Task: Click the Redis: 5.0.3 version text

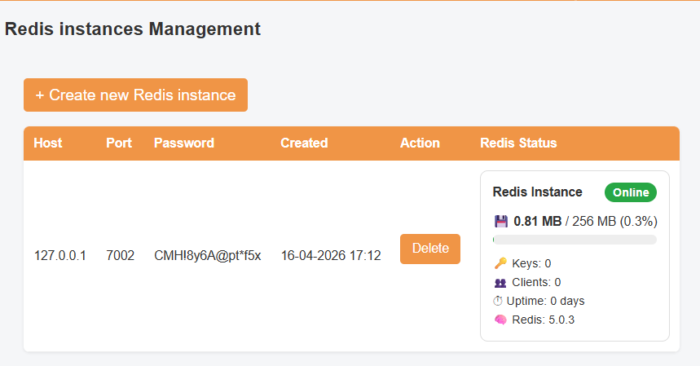Action: pyautogui.click(x=543, y=320)
